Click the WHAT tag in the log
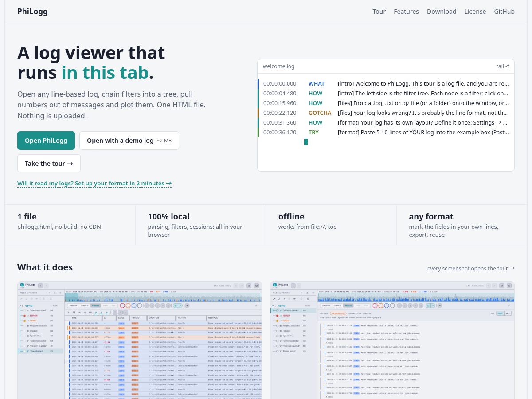Screen dimensions: 532x399 pyautogui.click(x=317, y=84)
